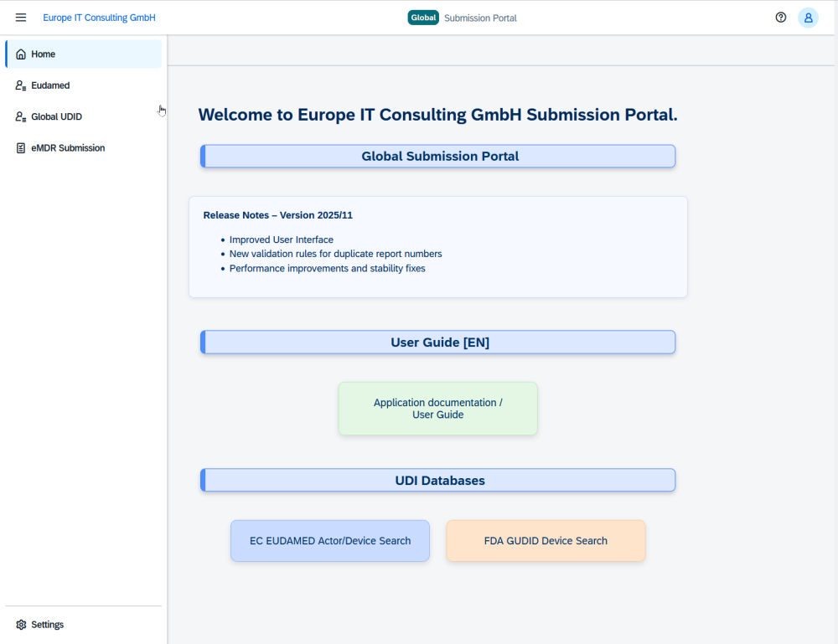This screenshot has height=644, width=838.
Task: Click the Global UDID person icon
Action: coord(18,116)
